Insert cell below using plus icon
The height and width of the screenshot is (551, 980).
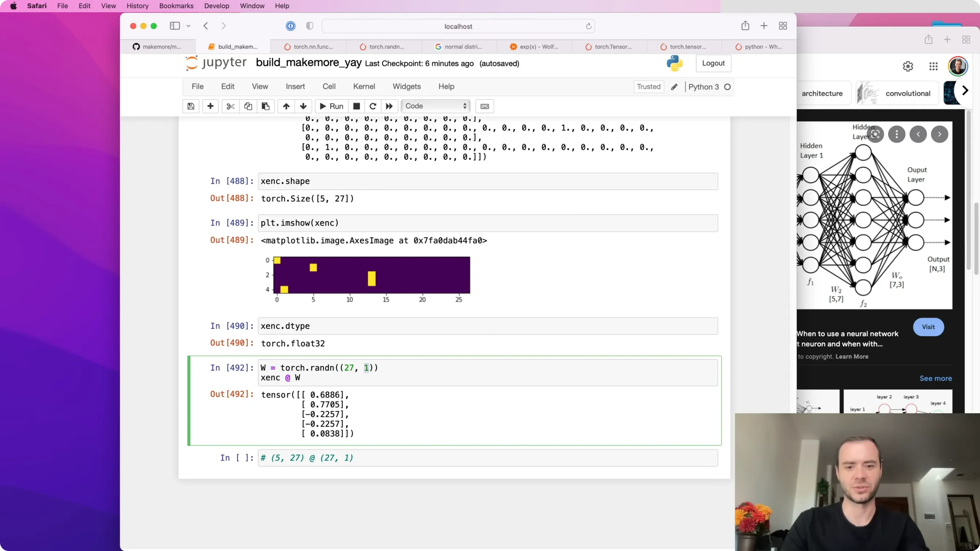(210, 106)
